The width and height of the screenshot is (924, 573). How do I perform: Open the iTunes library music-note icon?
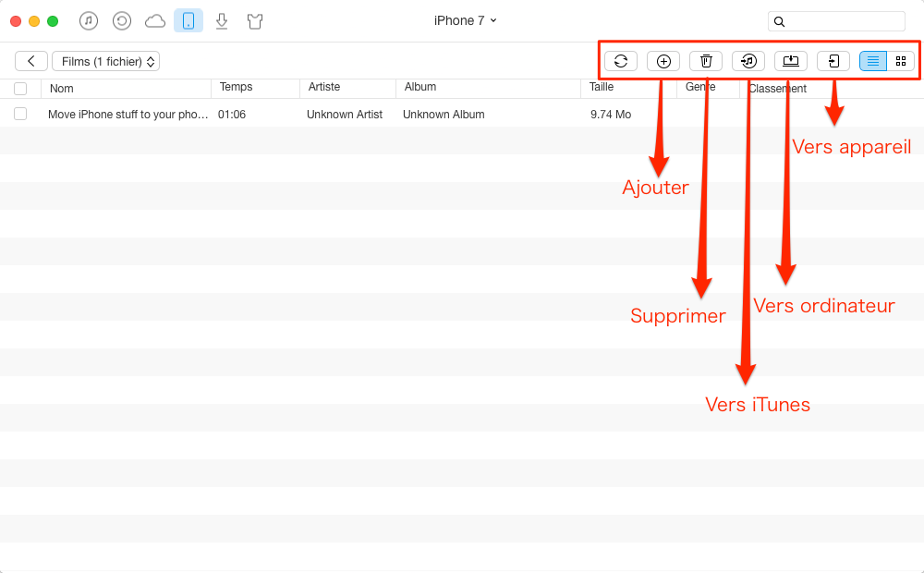(89, 21)
